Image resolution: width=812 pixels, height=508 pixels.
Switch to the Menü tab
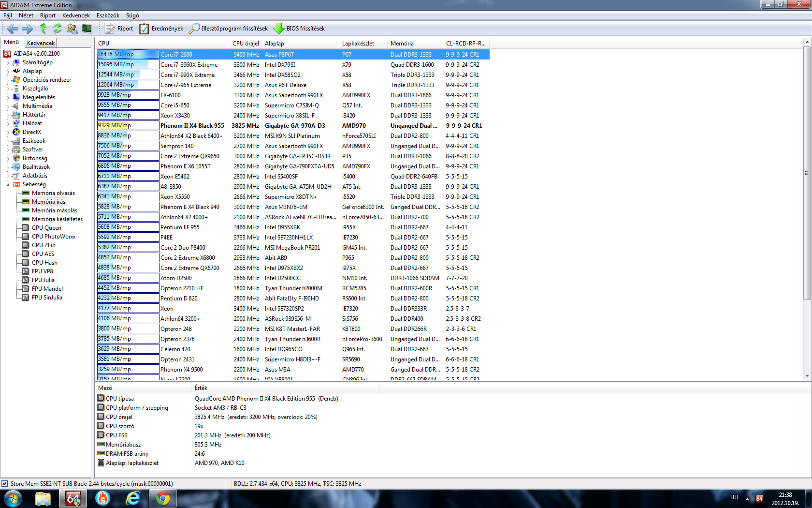pyautogui.click(x=12, y=43)
